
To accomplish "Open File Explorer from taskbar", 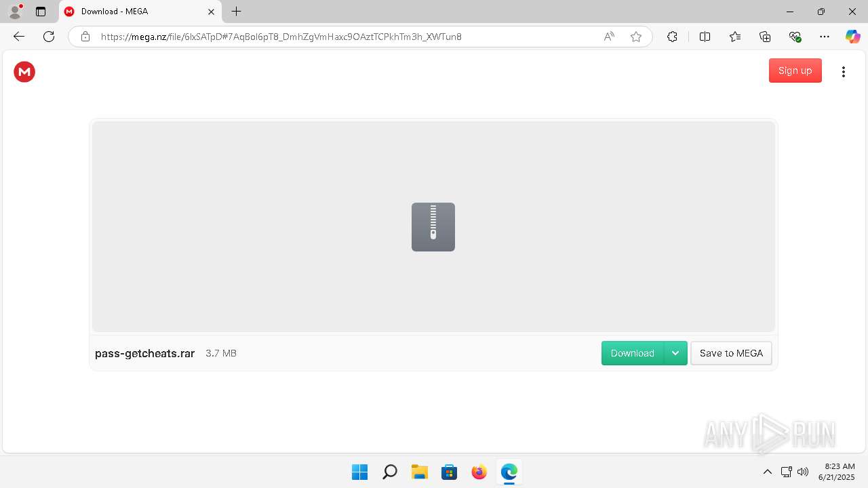I will click(419, 472).
